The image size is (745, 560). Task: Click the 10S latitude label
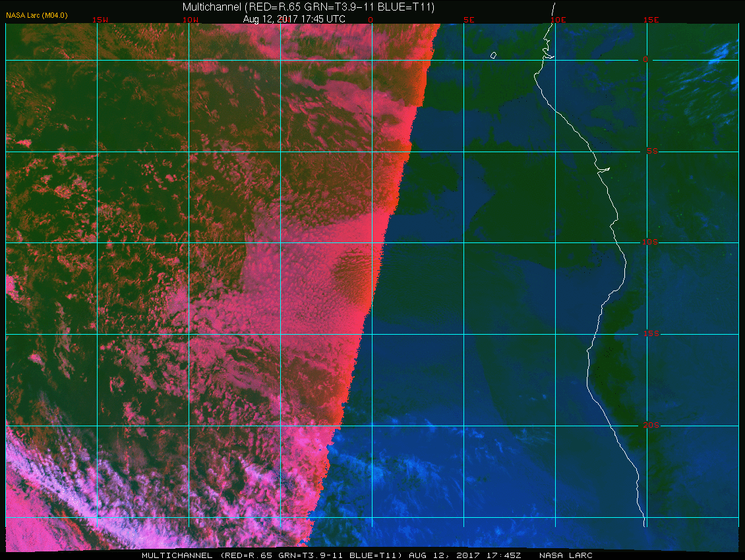(650, 242)
